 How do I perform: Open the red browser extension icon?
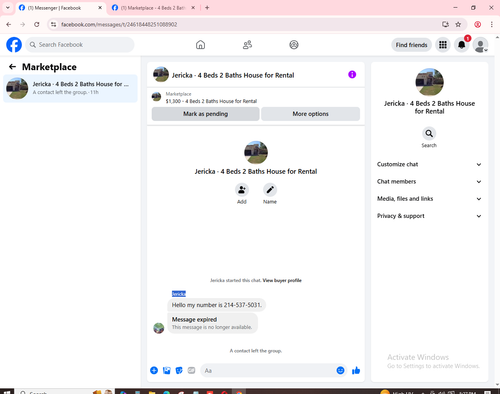tap(478, 24)
